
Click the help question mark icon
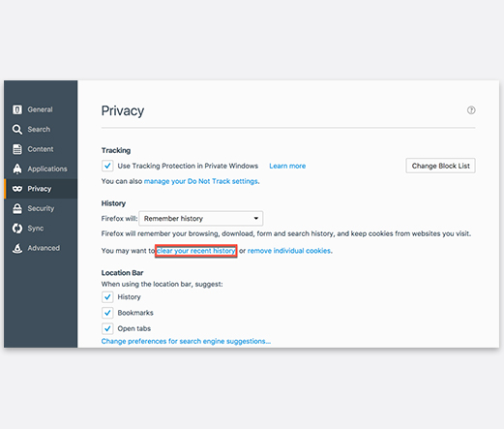[x=471, y=110]
